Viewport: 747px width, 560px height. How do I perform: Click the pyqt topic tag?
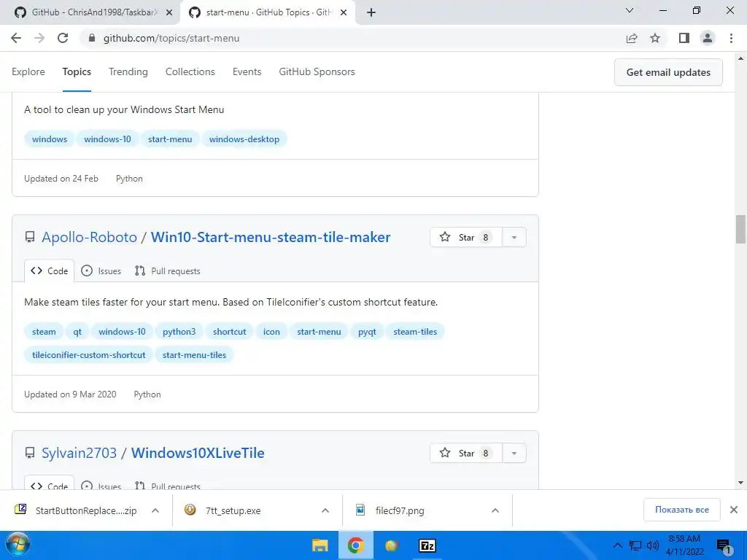tap(367, 332)
